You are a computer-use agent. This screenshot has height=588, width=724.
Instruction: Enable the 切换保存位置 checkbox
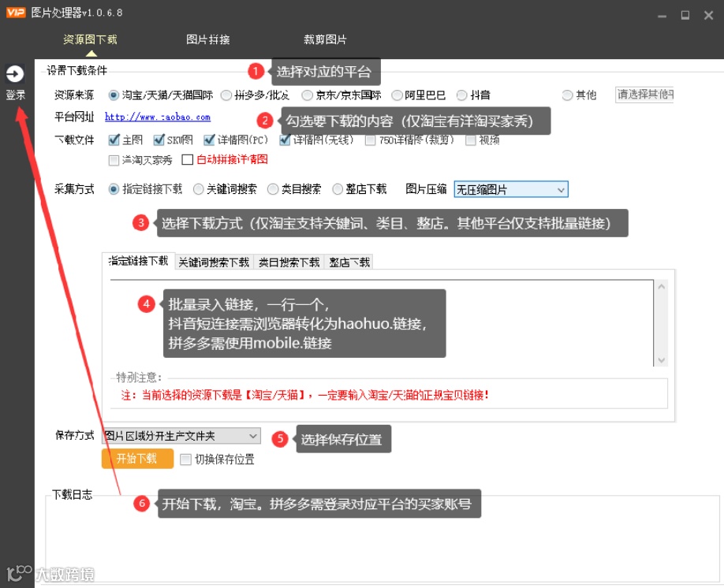[x=185, y=460]
